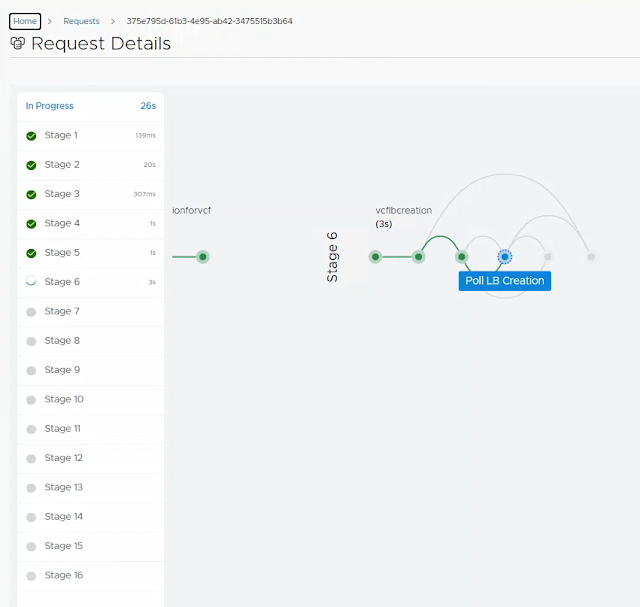Image resolution: width=640 pixels, height=607 pixels.
Task: Go to the Requests breadcrumb link
Action: [81, 21]
